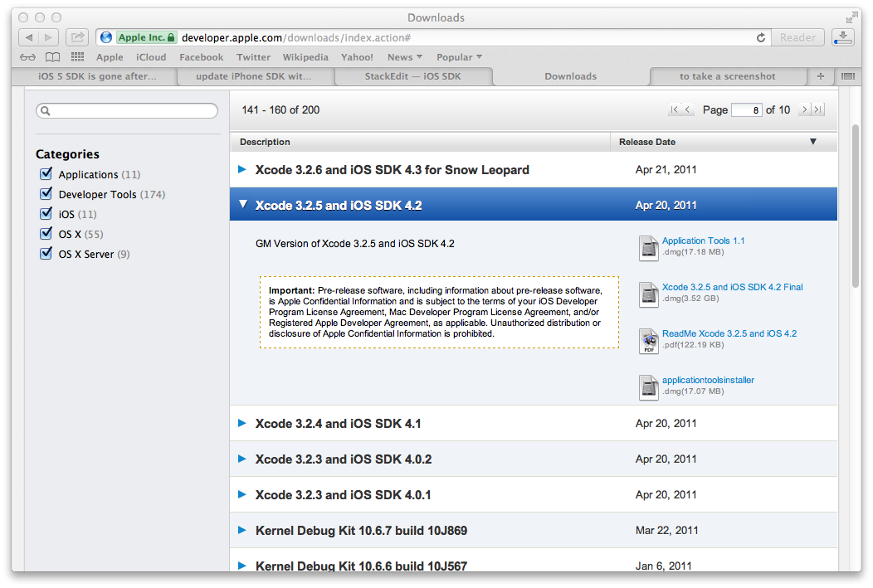Switch to 'update iPhone SDK' tab

(x=253, y=76)
